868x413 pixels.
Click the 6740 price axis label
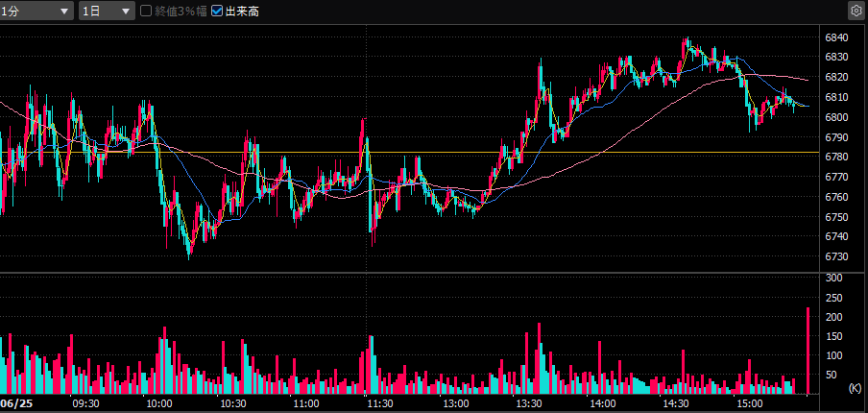pyautogui.click(x=836, y=237)
